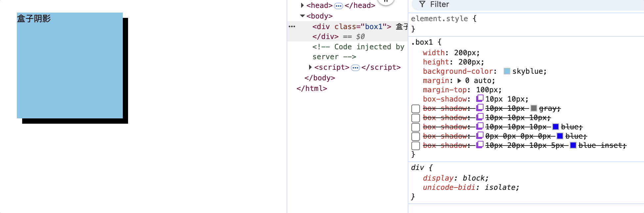Image resolution: width=644 pixels, height=213 pixels.
Task: Open shadow editor icon for blue inset box-shadow
Action: click(480, 145)
